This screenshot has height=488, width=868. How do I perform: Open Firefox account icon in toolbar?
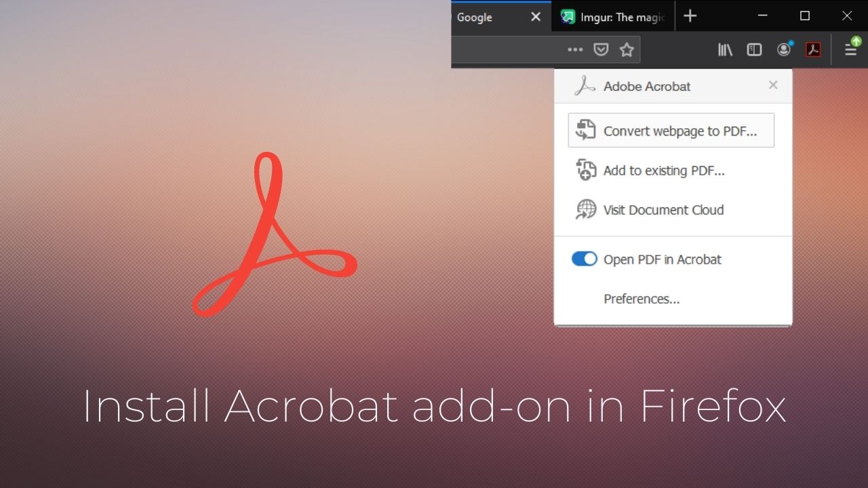(785, 49)
